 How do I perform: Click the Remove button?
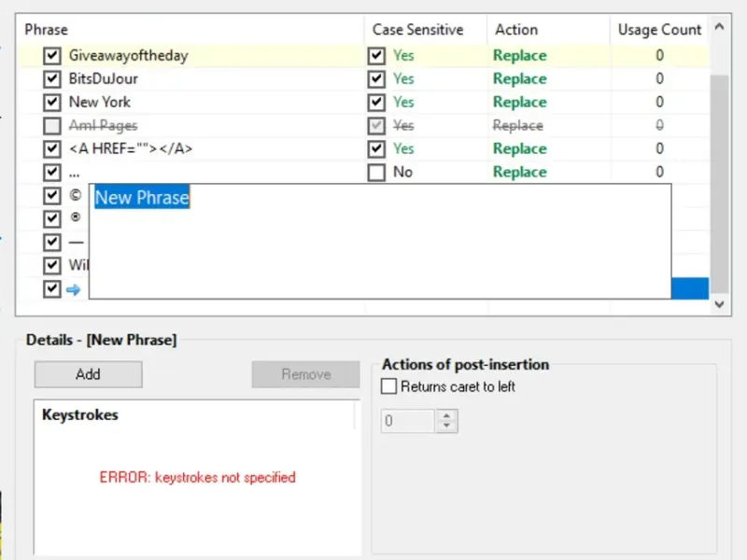tap(305, 374)
